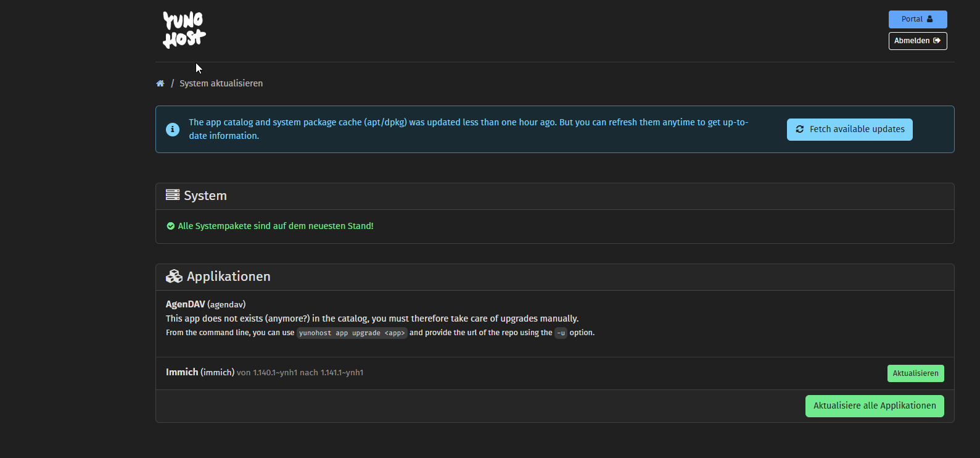Click the cubes icon beside Applikationen
Screen dimensions: 980x458
(174, 276)
